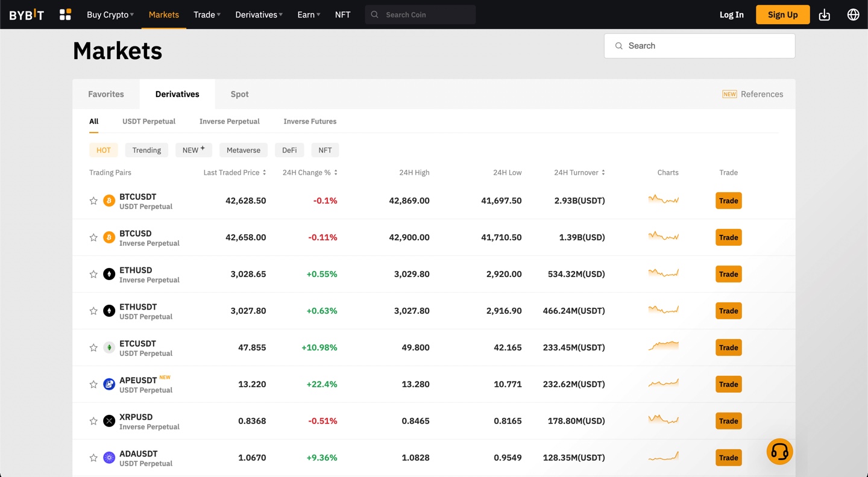The height and width of the screenshot is (477, 868).
Task: Click the Ethereum coin icon for ETHUSD
Action: coord(109,274)
